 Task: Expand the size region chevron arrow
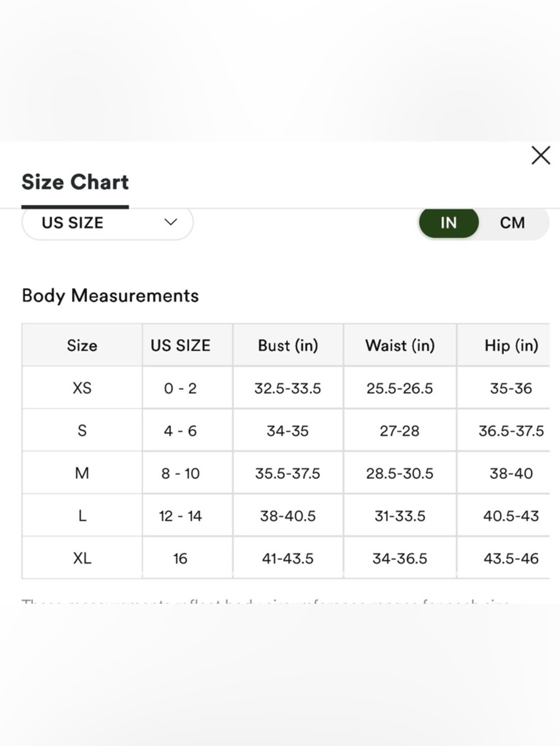[171, 222]
